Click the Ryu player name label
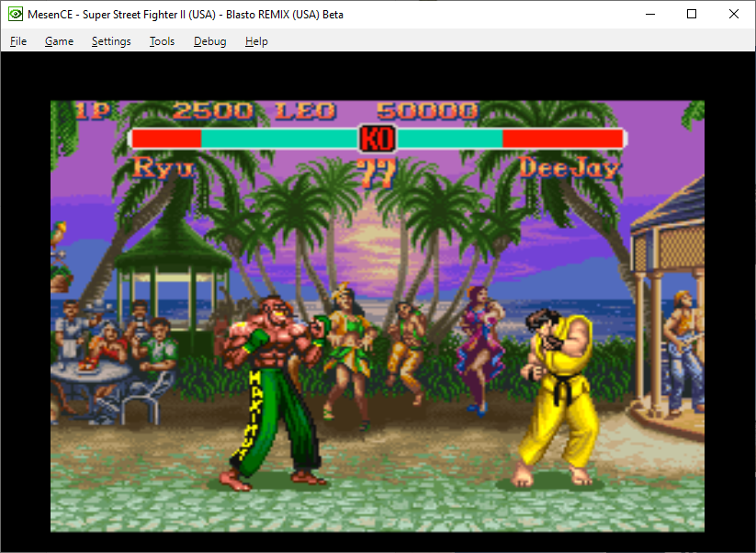This screenshot has width=756, height=553. [x=164, y=167]
